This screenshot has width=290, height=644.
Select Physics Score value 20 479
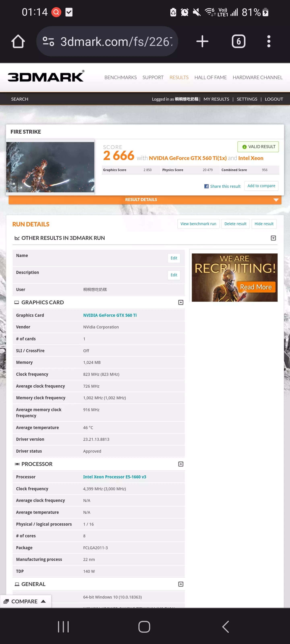pyautogui.click(x=207, y=170)
